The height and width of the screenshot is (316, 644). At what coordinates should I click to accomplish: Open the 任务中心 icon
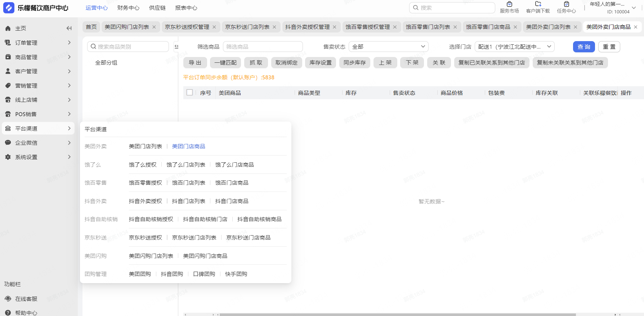click(x=567, y=4)
